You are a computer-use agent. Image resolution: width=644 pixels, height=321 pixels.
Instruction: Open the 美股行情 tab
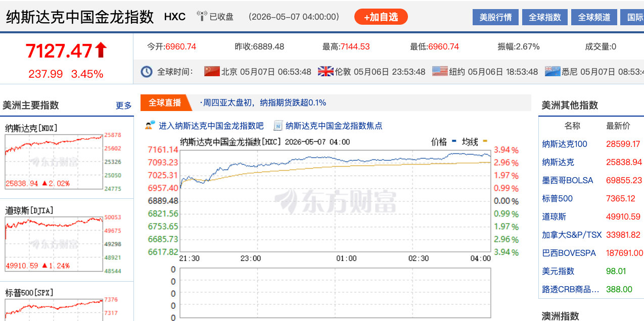tap(495, 17)
